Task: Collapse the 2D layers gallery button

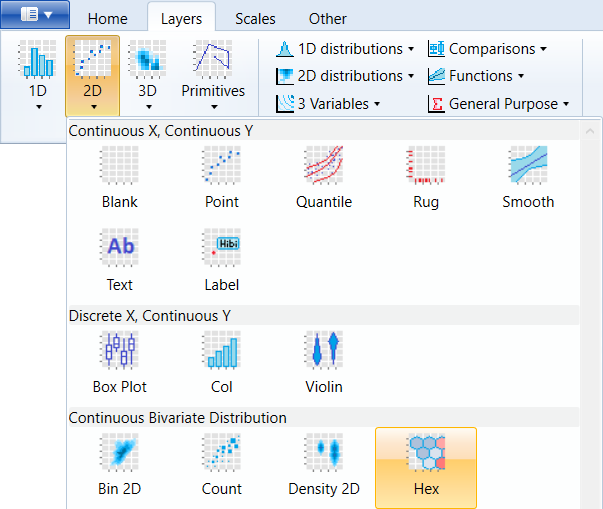Action: coord(93,75)
